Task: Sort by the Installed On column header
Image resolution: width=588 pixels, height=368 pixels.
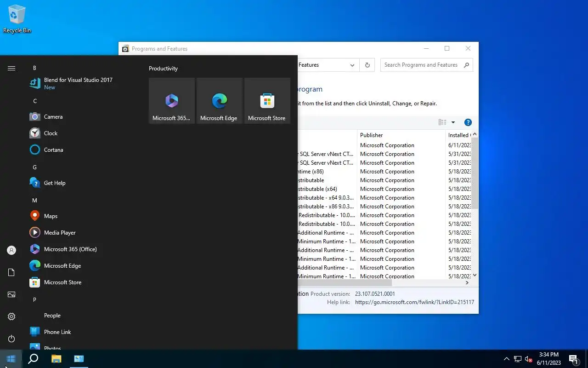Action: (458, 135)
